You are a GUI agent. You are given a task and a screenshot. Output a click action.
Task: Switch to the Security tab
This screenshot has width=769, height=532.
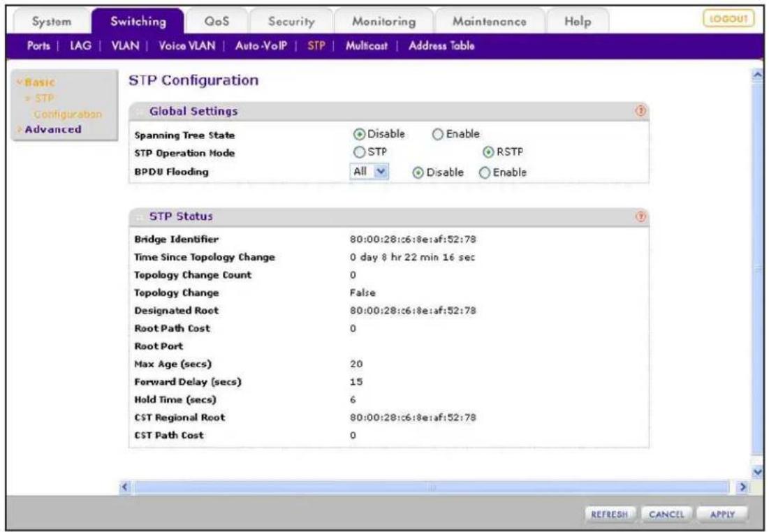pos(291,22)
